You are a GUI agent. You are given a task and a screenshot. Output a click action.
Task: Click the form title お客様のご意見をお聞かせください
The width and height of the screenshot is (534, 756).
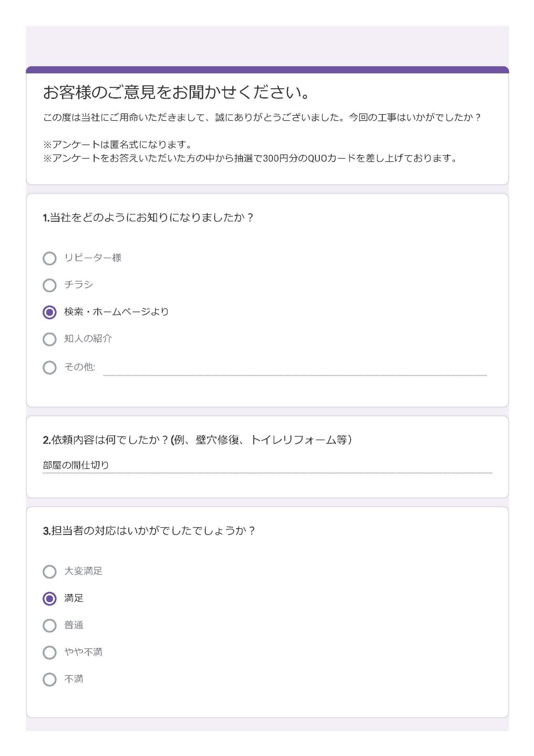click(177, 93)
